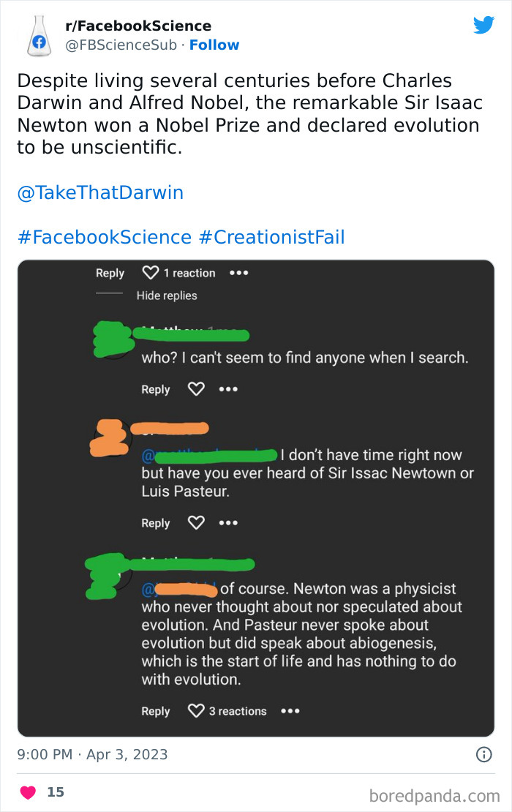The image size is (512, 812).
Task: Open the info icon at bottom right
Action: click(484, 754)
